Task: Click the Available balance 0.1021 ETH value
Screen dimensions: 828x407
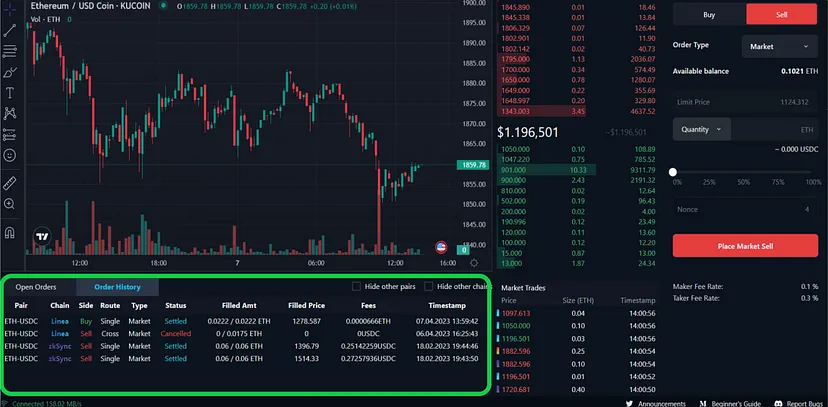Action: [799, 71]
